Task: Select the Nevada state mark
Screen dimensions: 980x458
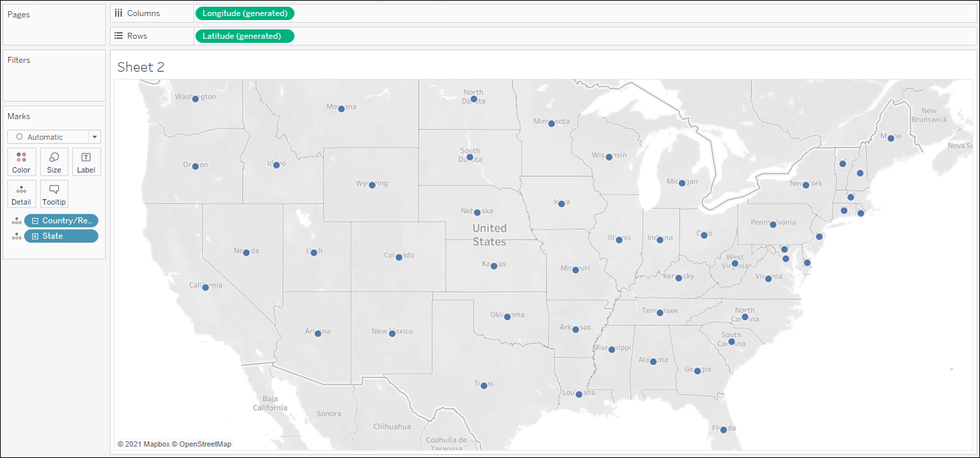Action: [x=247, y=252]
